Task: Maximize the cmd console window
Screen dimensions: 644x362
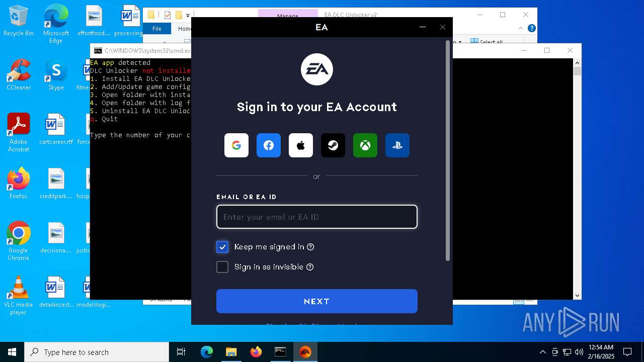Action: pyautogui.click(x=547, y=50)
